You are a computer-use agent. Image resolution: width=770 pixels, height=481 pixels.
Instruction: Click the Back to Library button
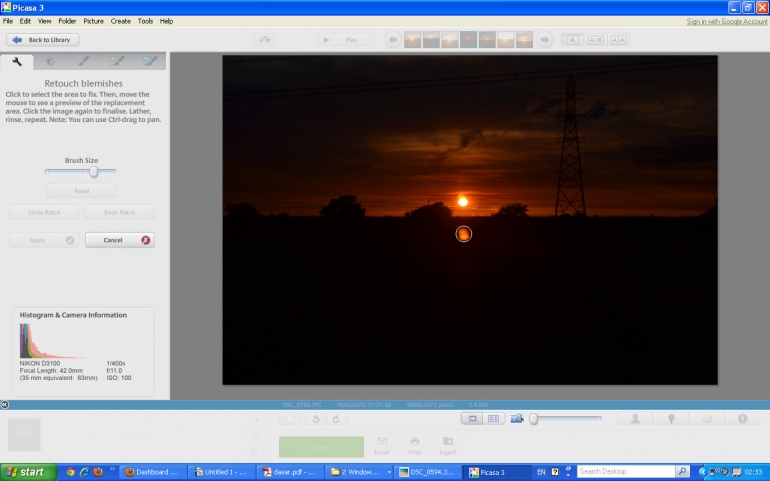(x=43, y=40)
